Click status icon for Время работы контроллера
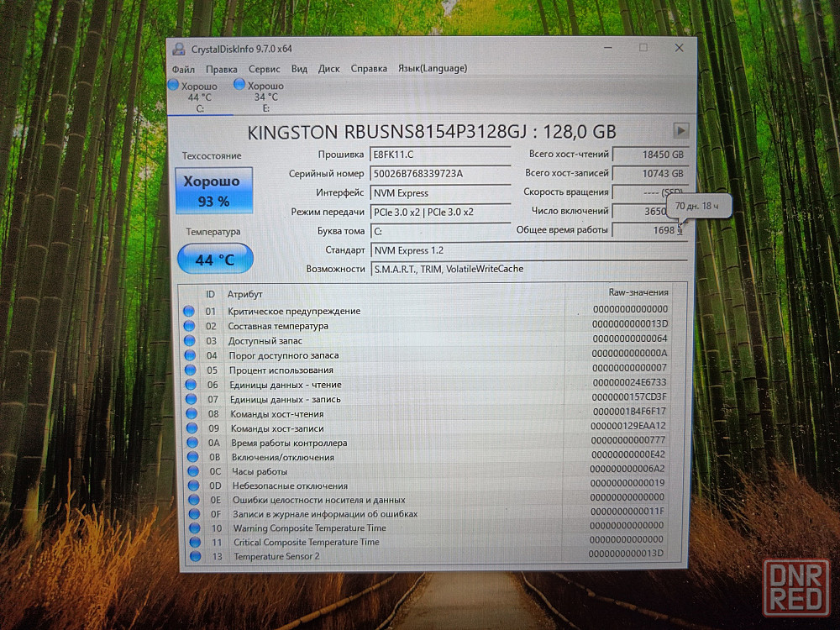 click(x=193, y=443)
